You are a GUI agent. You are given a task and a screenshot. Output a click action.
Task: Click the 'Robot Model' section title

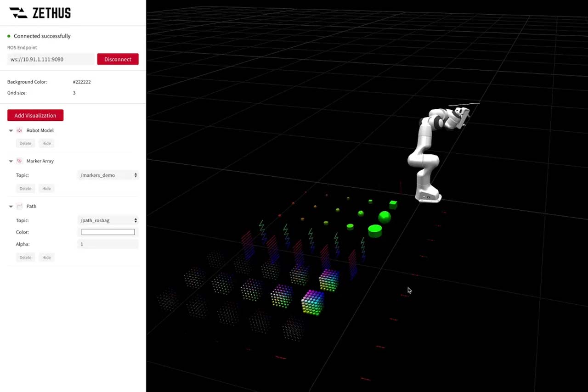click(x=40, y=130)
